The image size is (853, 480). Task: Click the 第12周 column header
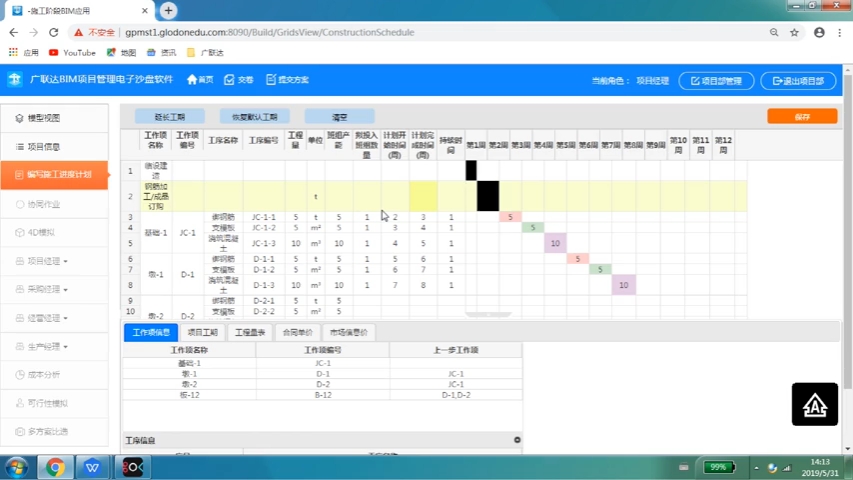pos(723,145)
